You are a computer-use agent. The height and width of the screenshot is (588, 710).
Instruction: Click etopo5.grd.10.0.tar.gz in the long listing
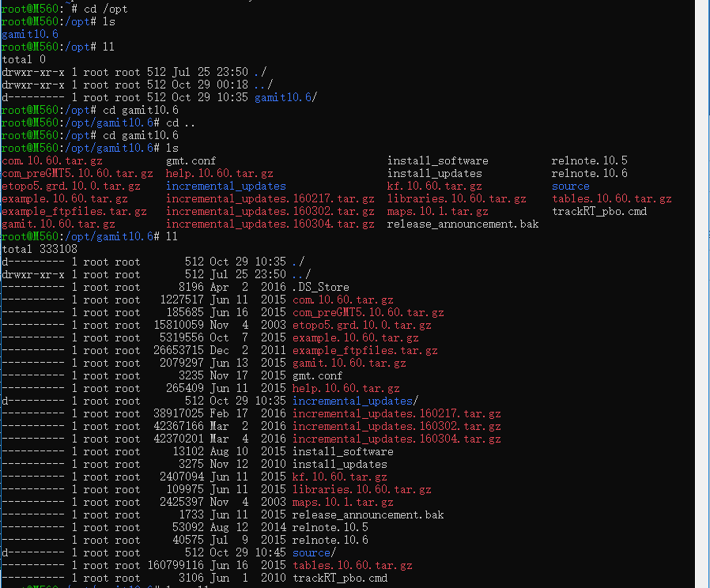coord(361,326)
